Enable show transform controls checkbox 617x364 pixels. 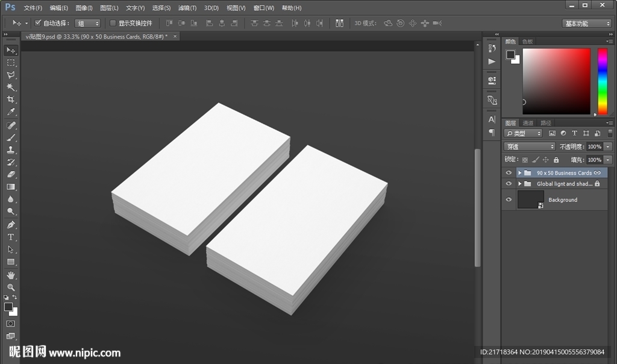click(113, 24)
